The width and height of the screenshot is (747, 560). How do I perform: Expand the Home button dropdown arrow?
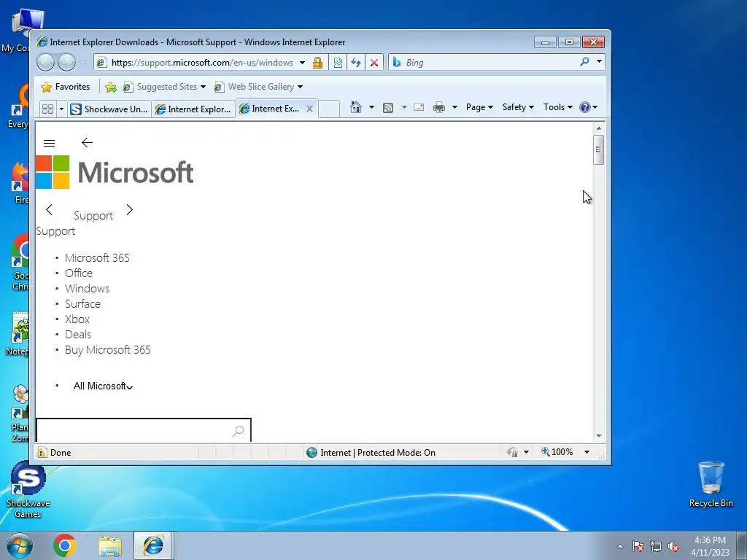click(371, 107)
